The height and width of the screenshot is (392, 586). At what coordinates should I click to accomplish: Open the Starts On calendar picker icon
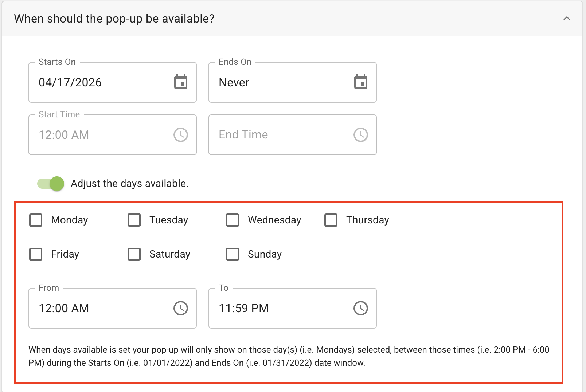pos(180,82)
